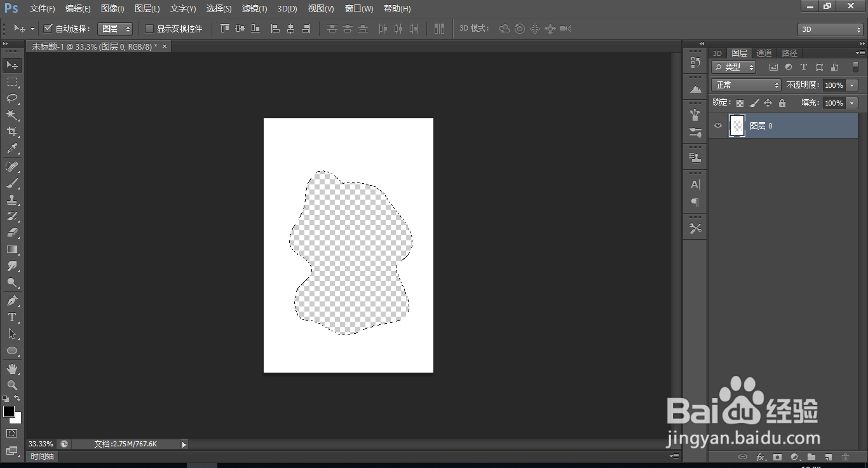Viewport: 868px width, 468px height.
Task: Add a layer mask
Action: (x=777, y=457)
